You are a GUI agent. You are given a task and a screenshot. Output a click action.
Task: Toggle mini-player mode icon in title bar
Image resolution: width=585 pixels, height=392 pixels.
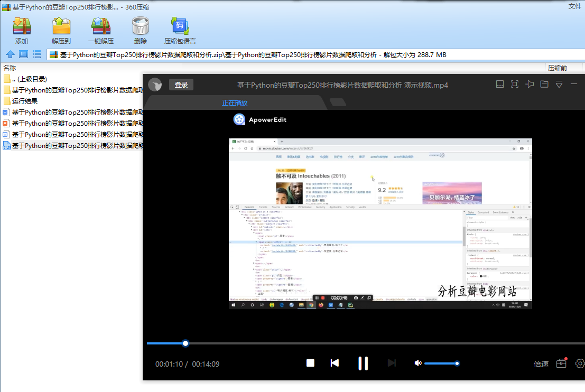499,85
